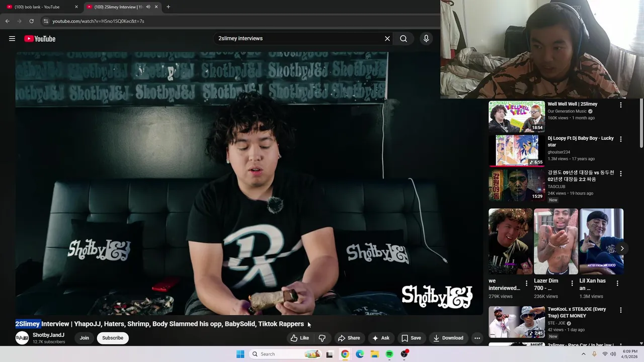644x362 pixels.
Task: Close the 'bob lank - YouTube' tab
Action: pos(76,7)
